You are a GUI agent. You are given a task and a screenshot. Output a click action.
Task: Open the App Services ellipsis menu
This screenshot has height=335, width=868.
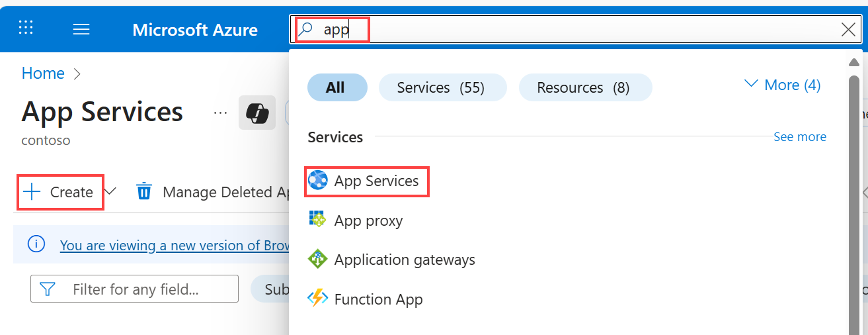[x=221, y=113]
